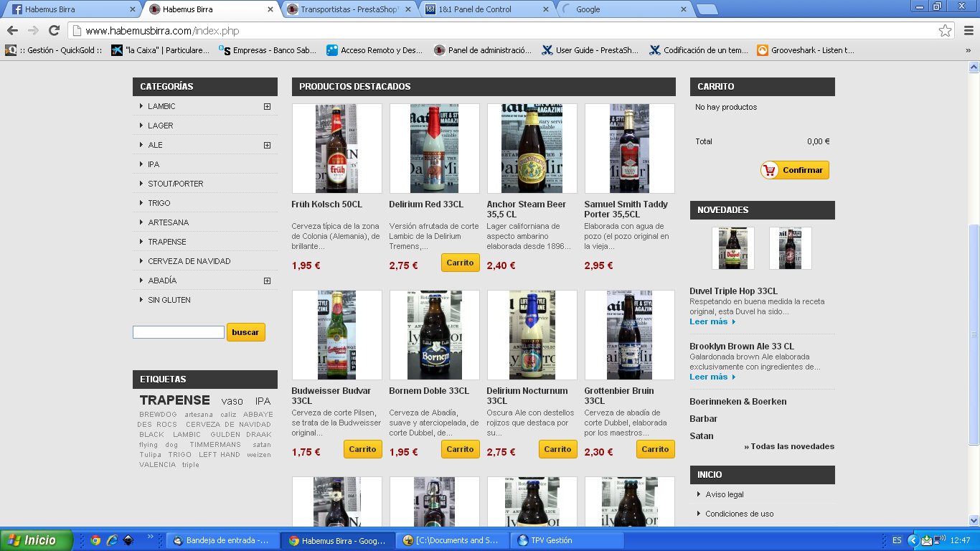Viewport: 980px width, 551px height.
Task: Open the SIN GLUTEN category
Action: tap(169, 300)
